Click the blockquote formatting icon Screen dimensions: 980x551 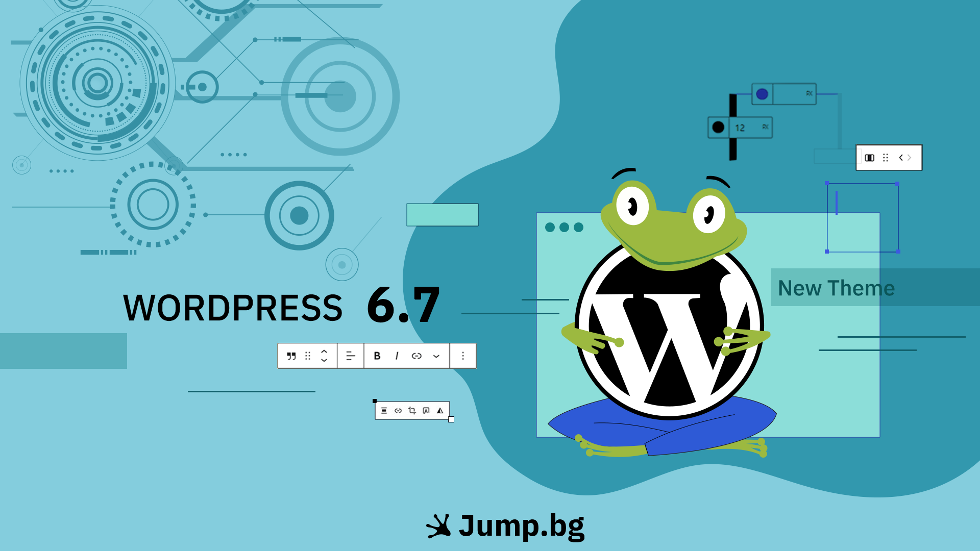[x=291, y=356]
